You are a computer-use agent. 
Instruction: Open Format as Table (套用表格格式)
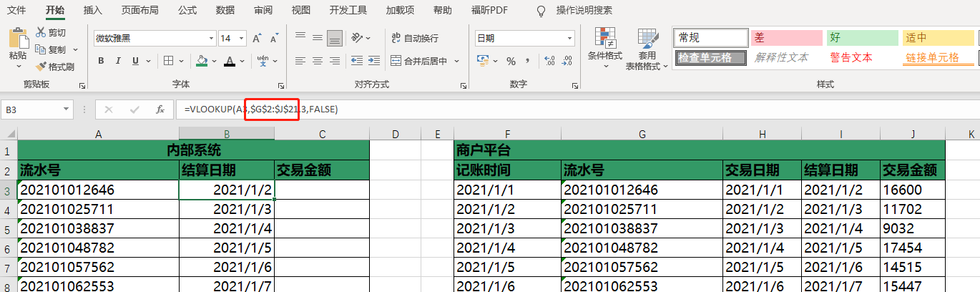coord(647,49)
